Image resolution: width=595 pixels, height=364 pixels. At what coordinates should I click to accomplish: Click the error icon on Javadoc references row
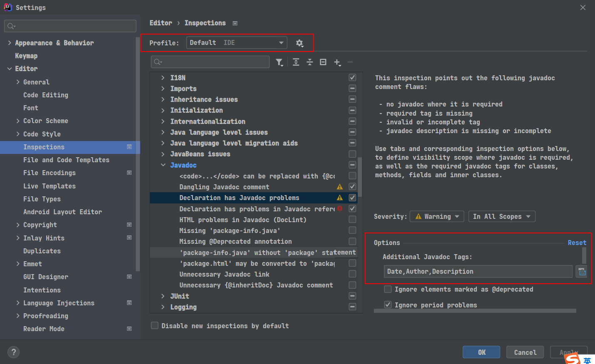coord(340,208)
